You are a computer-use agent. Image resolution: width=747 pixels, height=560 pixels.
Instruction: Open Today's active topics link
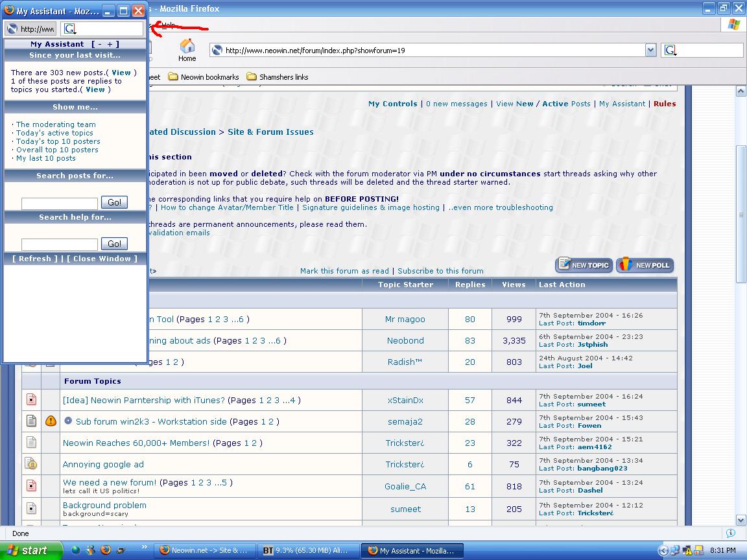pos(54,133)
